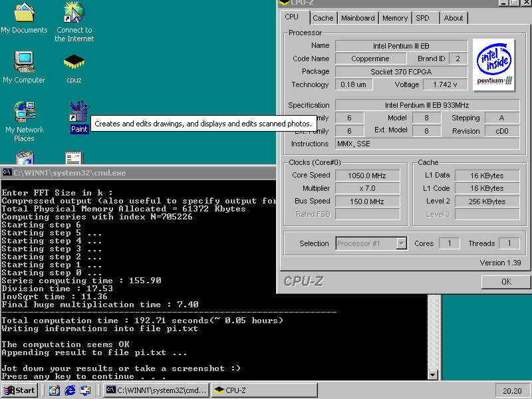This screenshot has width=532, height=399.
Task: Click the Core Speed value 1050.0 MHz
Action: (367, 176)
